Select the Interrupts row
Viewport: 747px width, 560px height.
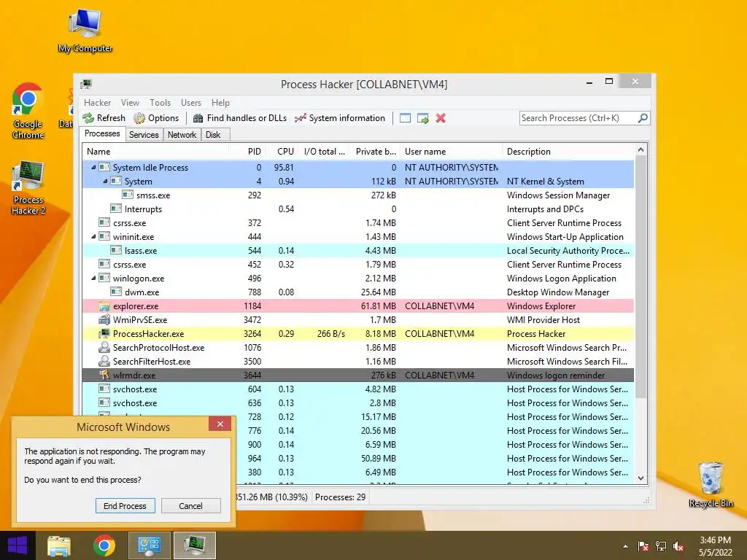(358, 209)
